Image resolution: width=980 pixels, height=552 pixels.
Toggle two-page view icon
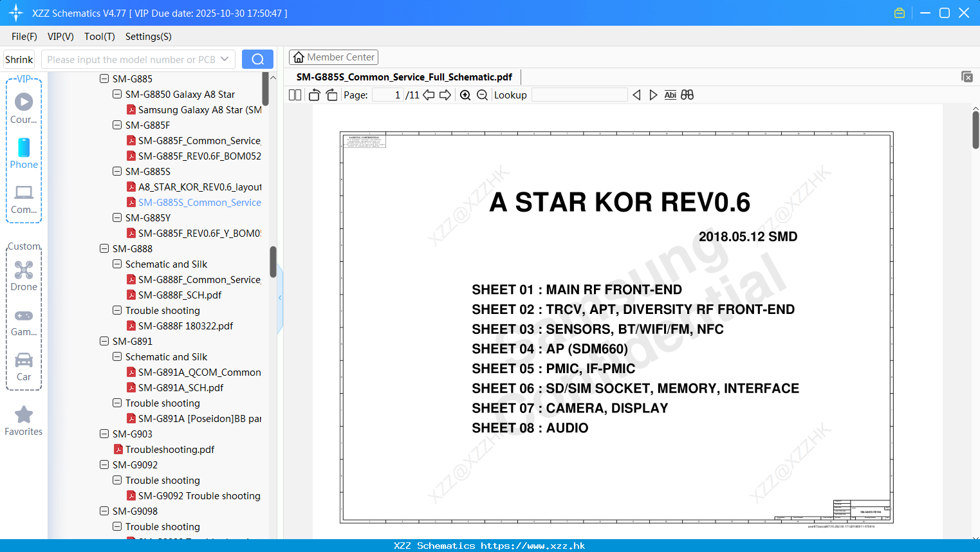(x=295, y=95)
